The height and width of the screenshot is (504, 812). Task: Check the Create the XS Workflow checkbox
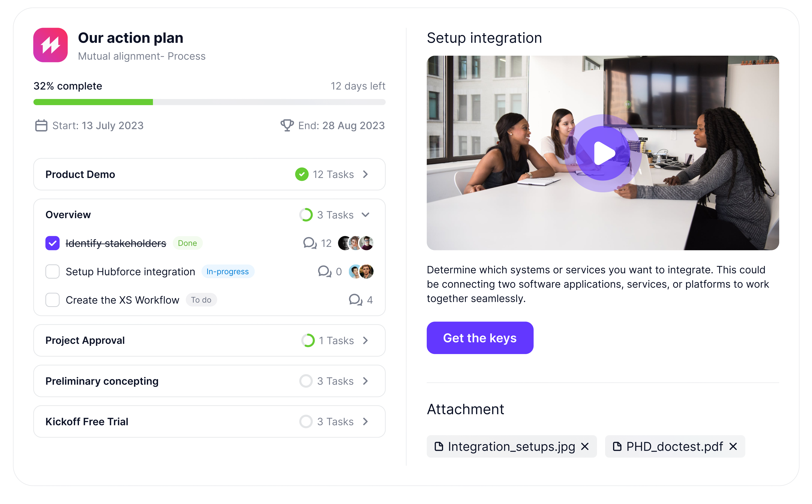[x=52, y=300]
